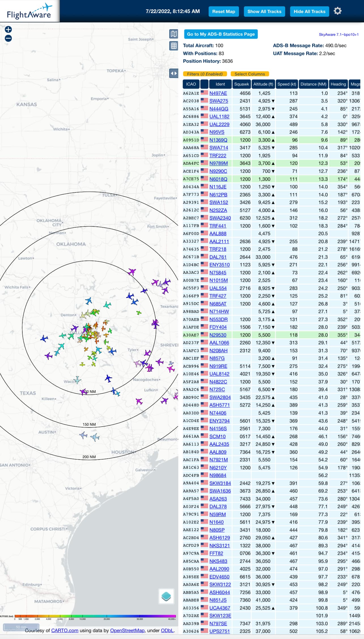The height and width of the screenshot is (639, 364).
Task: Open the NKS3121 flight link
Action: click(220, 546)
